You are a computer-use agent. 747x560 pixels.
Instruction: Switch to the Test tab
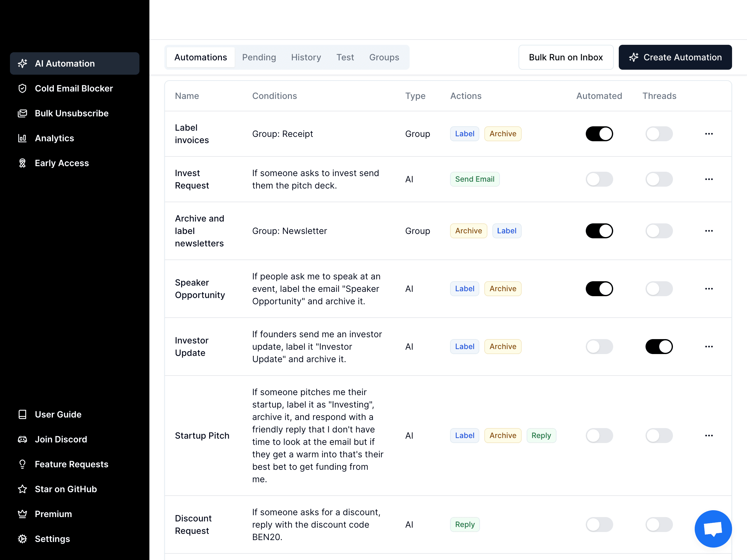345,57
